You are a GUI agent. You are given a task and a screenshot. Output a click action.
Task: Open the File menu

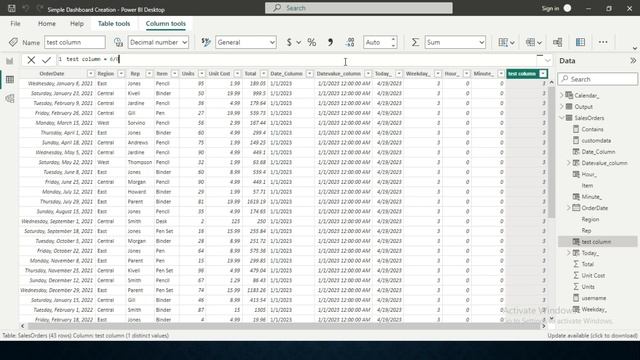pos(16,24)
